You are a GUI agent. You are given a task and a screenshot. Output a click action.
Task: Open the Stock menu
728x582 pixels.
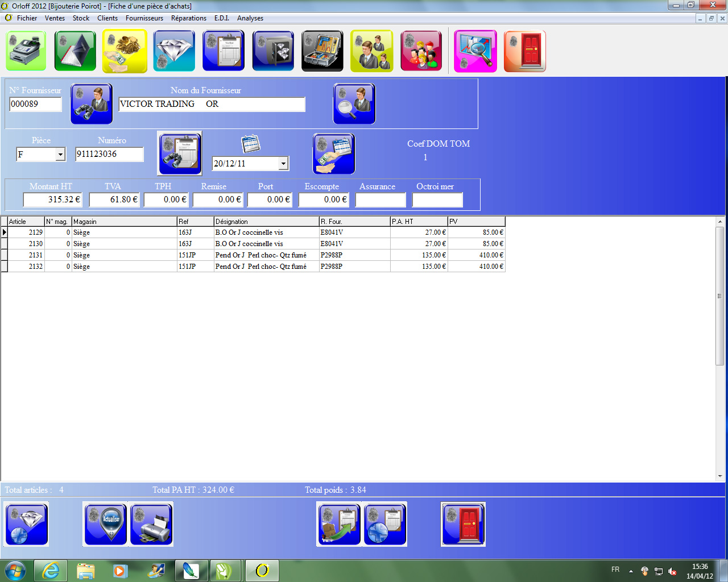point(81,18)
